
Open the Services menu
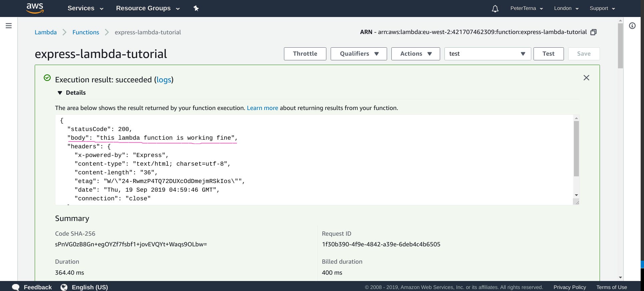coord(85,8)
